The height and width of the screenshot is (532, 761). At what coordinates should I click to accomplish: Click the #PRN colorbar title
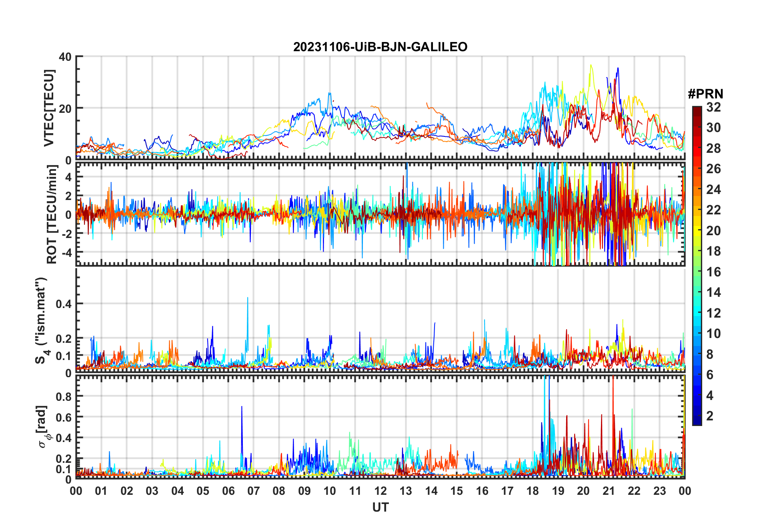705,94
